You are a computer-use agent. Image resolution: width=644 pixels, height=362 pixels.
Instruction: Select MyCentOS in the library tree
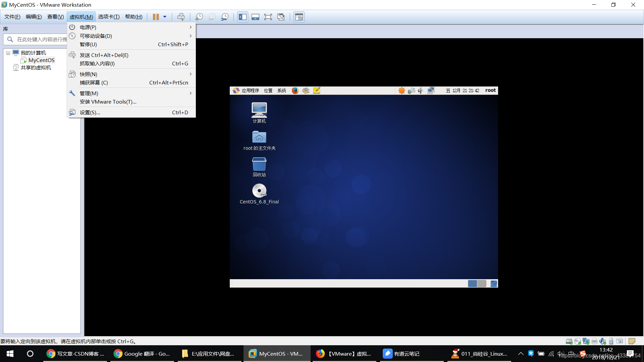point(41,60)
